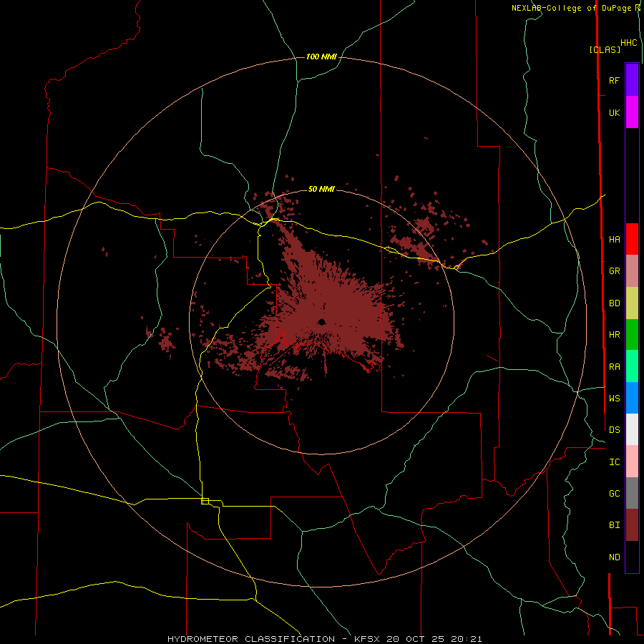Click the RA light green legend swatch
Image resolution: width=644 pixels, height=644 pixels.
pyautogui.click(x=632, y=366)
